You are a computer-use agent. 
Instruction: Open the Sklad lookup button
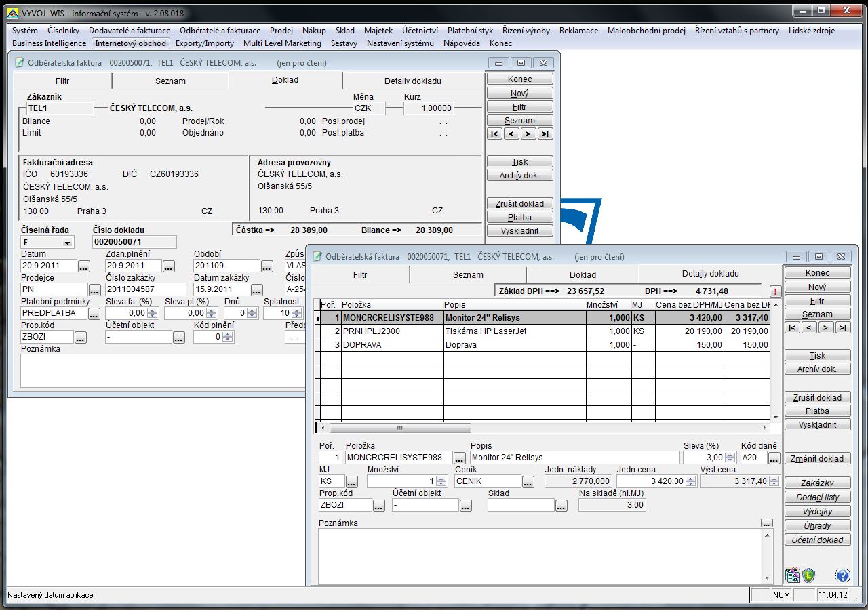561,505
